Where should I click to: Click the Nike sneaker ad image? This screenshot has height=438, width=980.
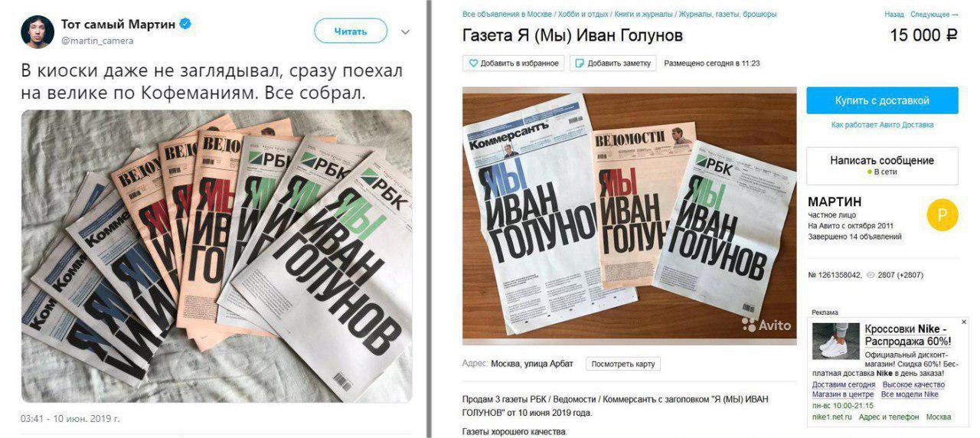[835, 341]
